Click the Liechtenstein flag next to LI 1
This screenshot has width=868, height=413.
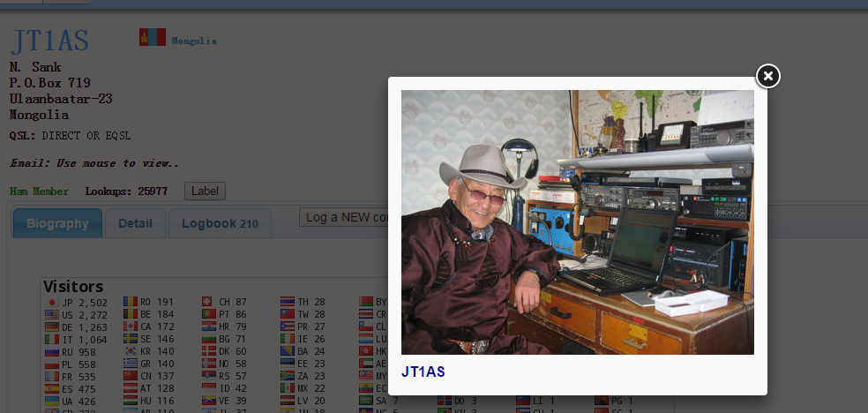(523, 401)
